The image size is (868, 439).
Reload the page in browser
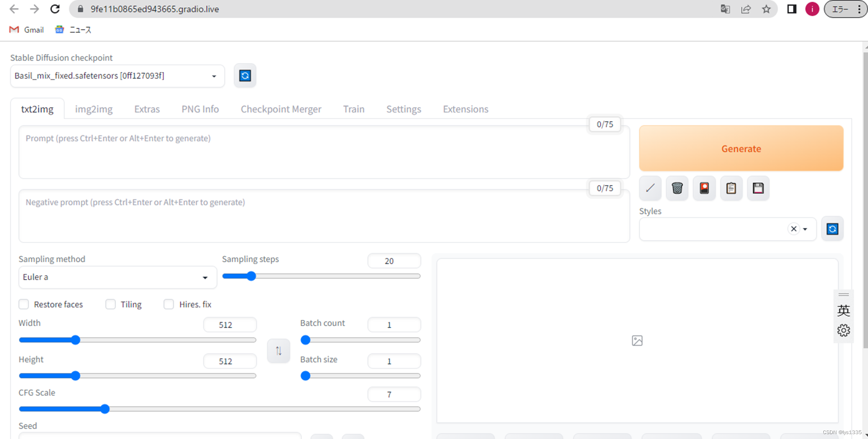tap(55, 9)
